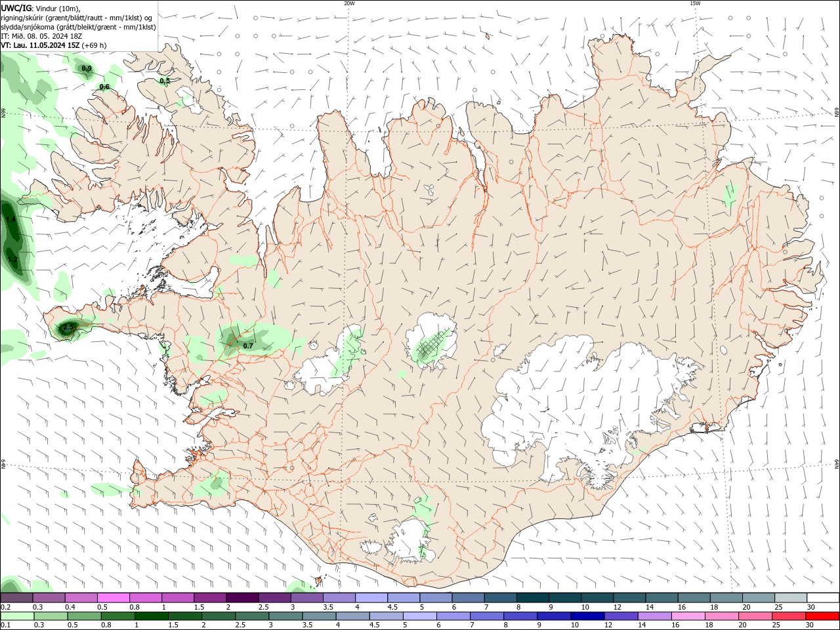Select the green swatch labeled 0.5 in lower legend
Screen dimensions: 840x630
pos(84,616)
